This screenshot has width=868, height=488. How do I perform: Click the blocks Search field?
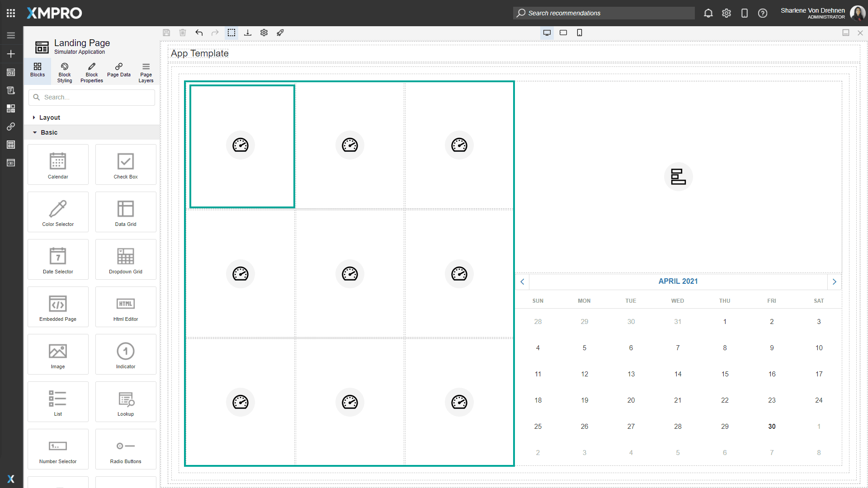click(97, 97)
